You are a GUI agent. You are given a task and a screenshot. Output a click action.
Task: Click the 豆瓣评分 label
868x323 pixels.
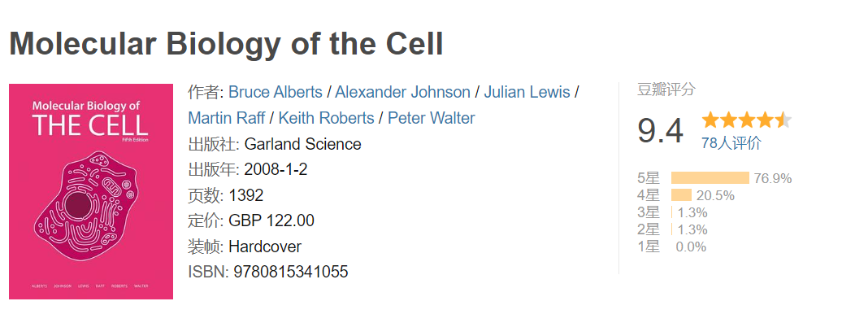click(x=666, y=89)
